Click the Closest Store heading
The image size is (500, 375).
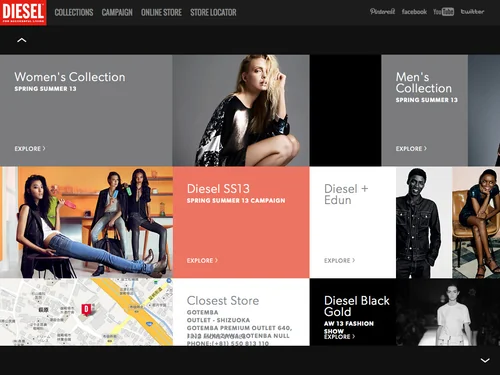coord(223,301)
